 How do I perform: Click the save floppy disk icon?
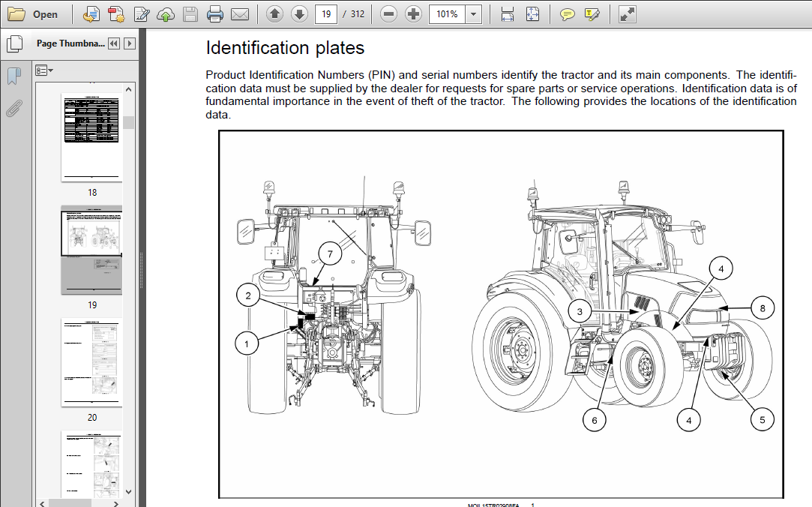coord(190,14)
